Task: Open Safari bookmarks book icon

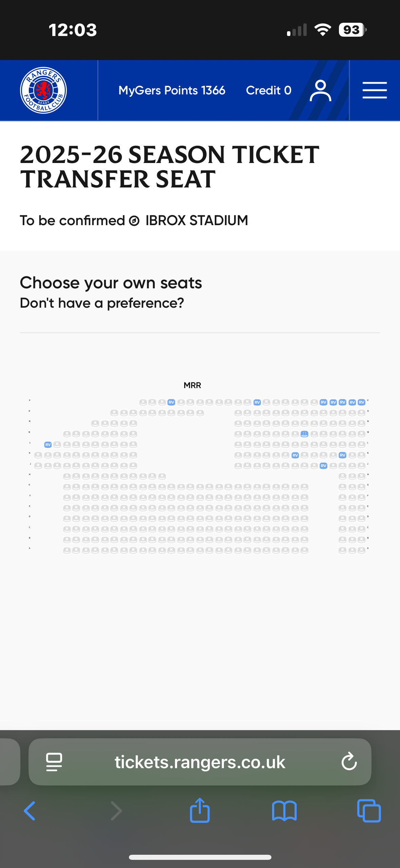Action: 284,811
